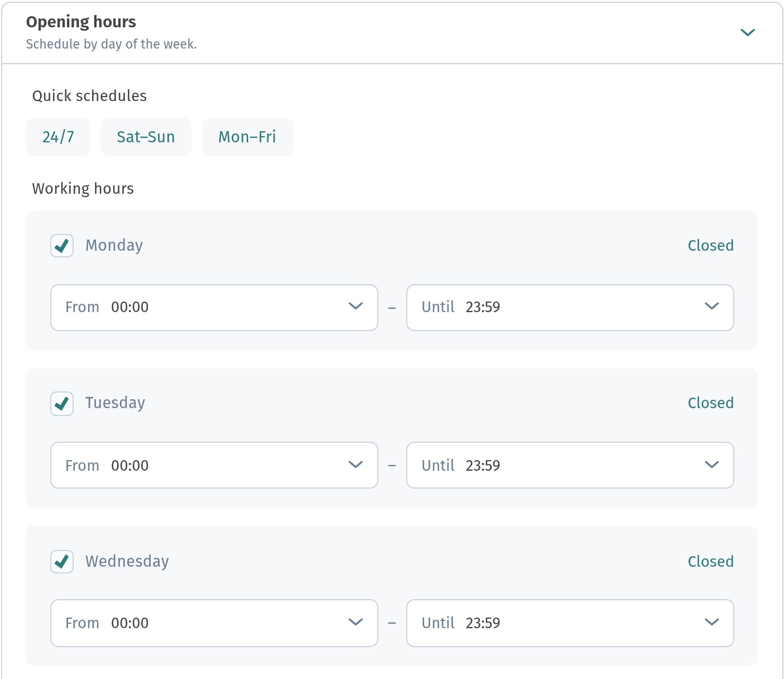Uncheck the Monday checkbox

coord(62,246)
